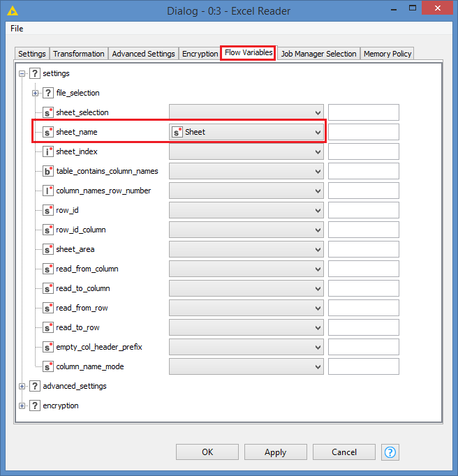The image size is (458, 476).
Task: Switch to the Memory Policy tab
Action: coord(387,54)
